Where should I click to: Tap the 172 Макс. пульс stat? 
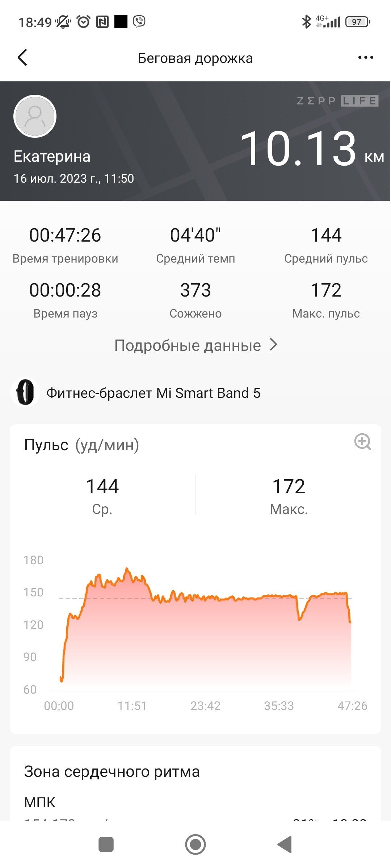click(326, 299)
